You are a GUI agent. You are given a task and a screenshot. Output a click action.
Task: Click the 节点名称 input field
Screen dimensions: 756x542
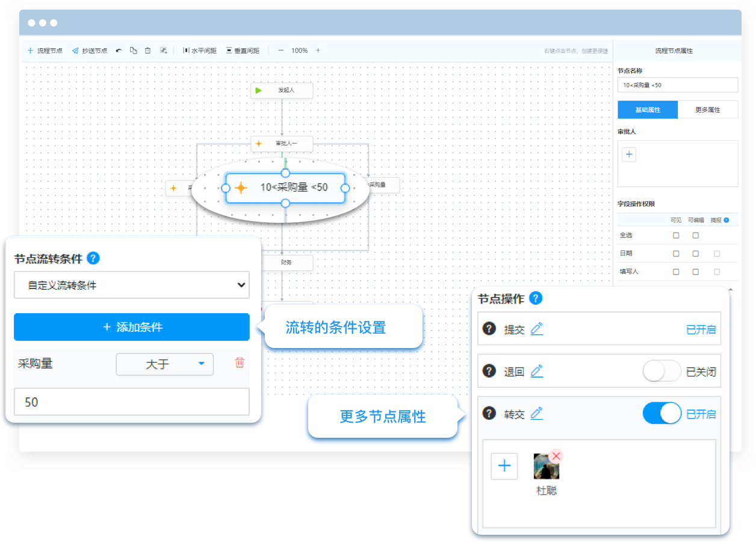pos(677,85)
